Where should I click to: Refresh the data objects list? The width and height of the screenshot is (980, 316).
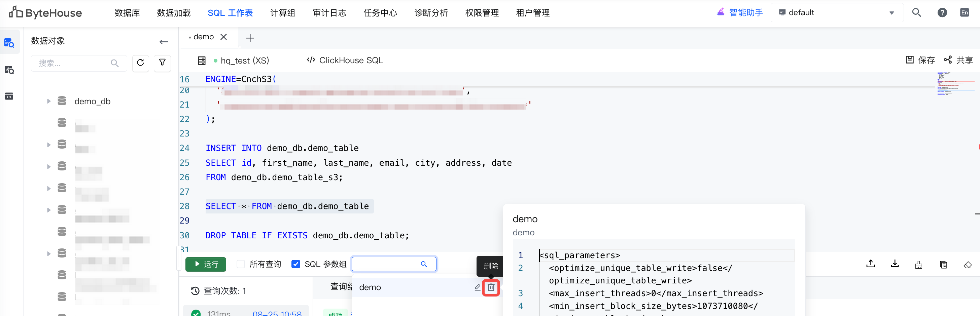[140, 63]
